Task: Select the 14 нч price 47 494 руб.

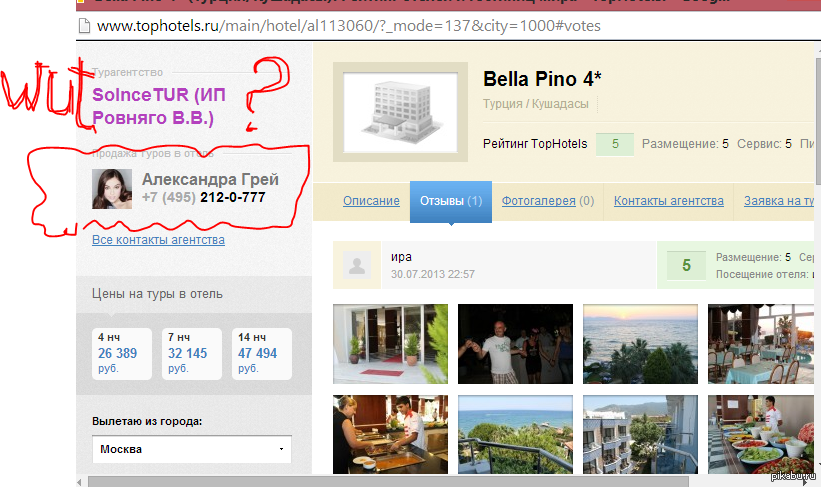Action: (262, 353)
